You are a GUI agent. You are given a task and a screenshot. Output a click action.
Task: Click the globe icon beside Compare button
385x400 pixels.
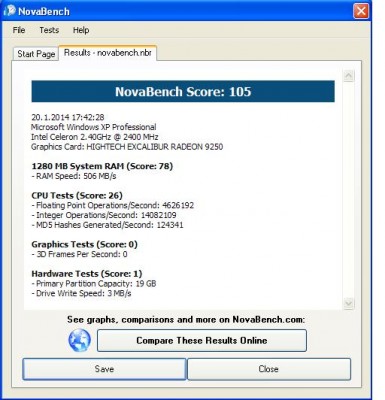pos(79,340)
